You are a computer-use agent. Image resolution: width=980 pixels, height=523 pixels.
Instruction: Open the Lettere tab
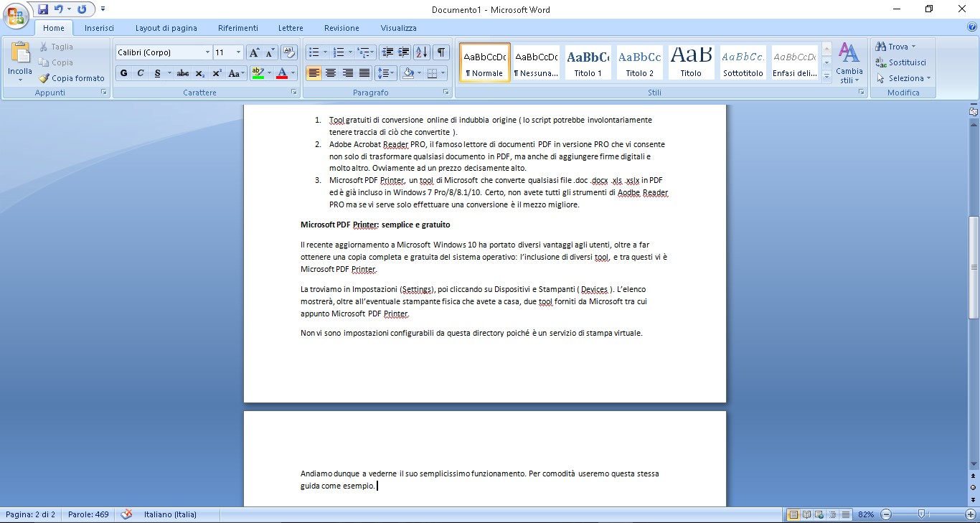pyautogui.click(x=291, y=28)
